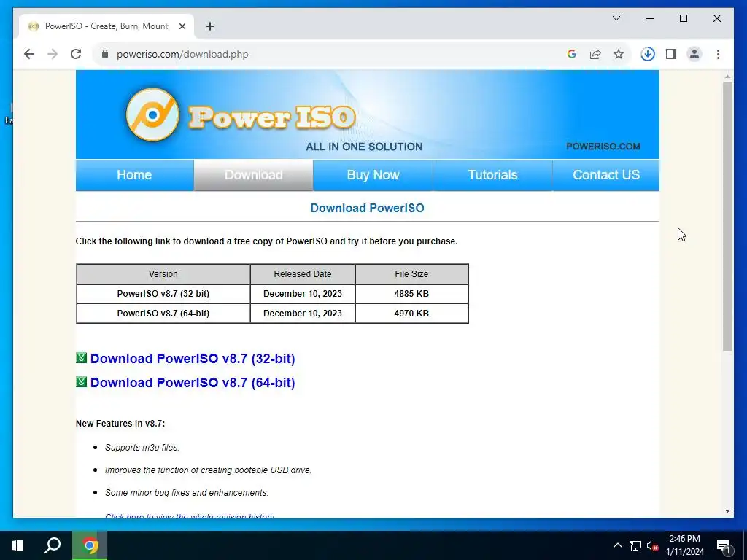Click the '4970 KB' file size cell
This screenshot has width=747, height=560.
point(411,314)
